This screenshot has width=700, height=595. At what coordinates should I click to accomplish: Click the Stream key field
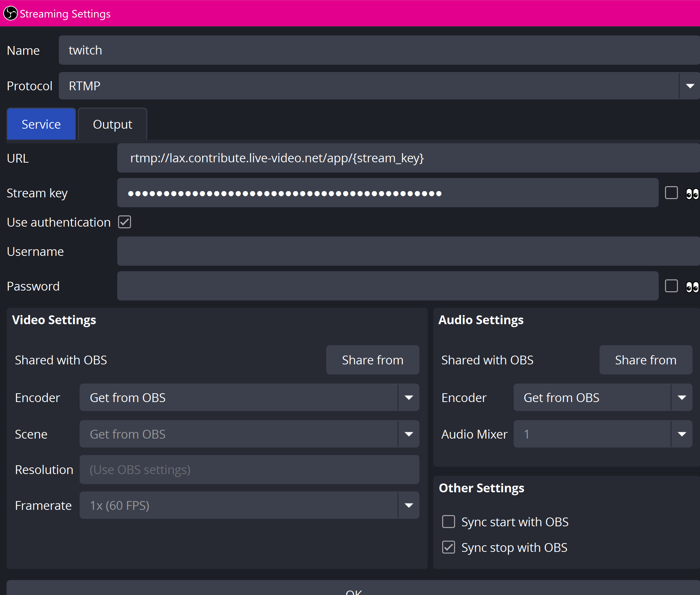pos(388,193)
